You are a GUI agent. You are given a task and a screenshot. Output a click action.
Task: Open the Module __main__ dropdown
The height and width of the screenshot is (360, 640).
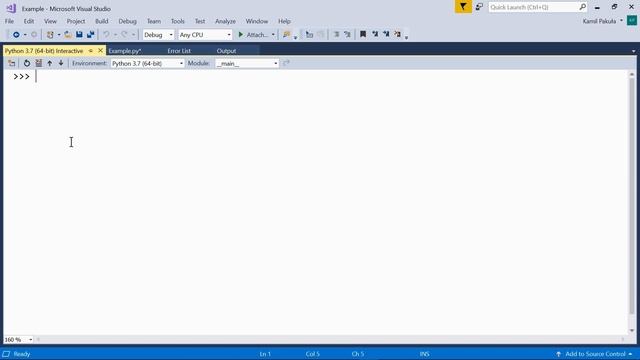[247, 63]
